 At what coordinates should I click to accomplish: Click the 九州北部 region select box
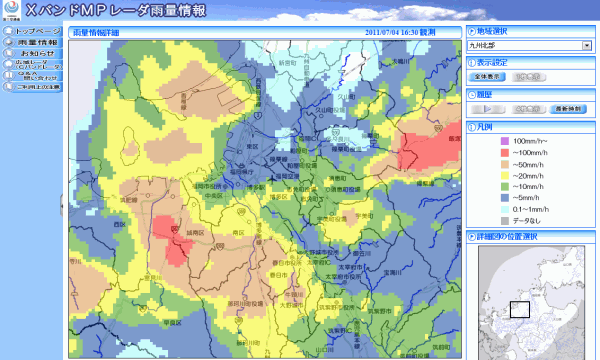pos(530,46)
